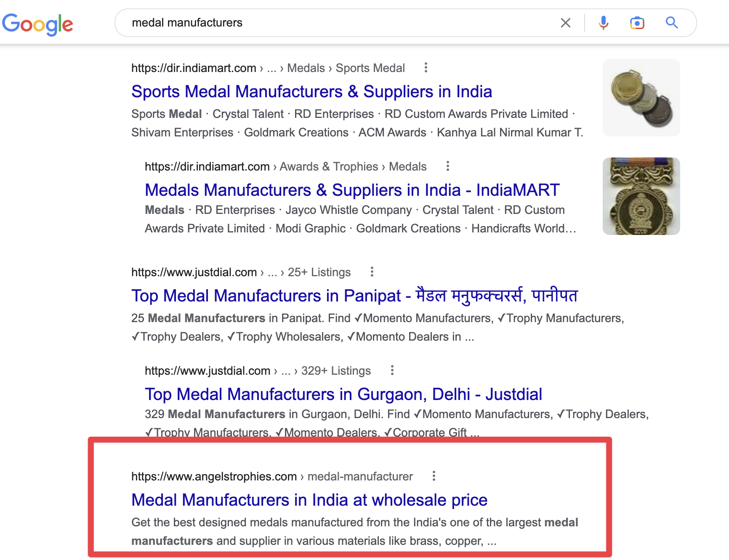729x560 pixels.
Task: Click inside the medal manufacturers search field
Action: pyautogui.click(x=337, y=23)
